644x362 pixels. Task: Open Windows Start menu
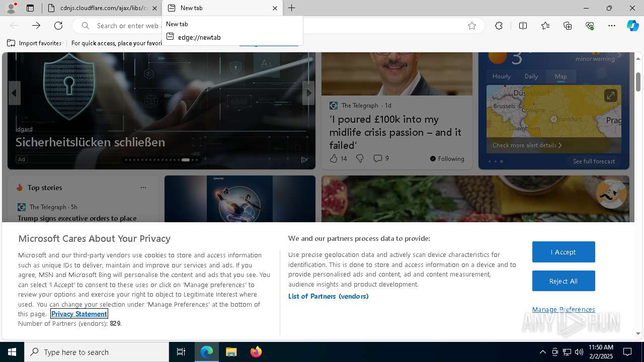[x=12, y=352]
